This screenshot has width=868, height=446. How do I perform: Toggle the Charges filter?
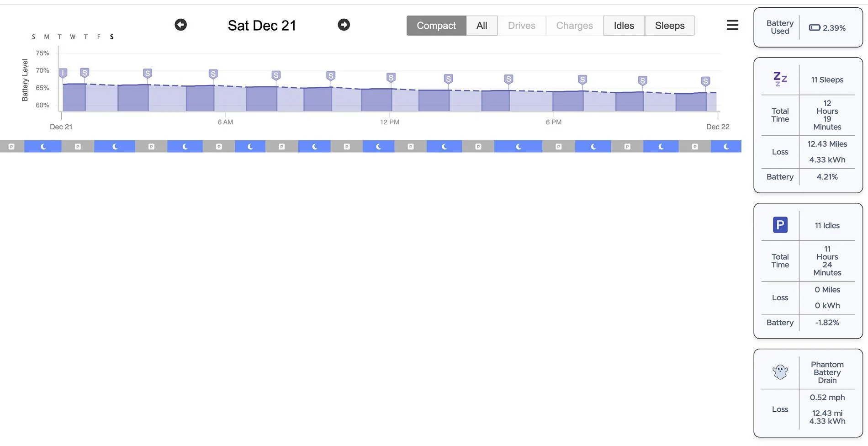574,26
